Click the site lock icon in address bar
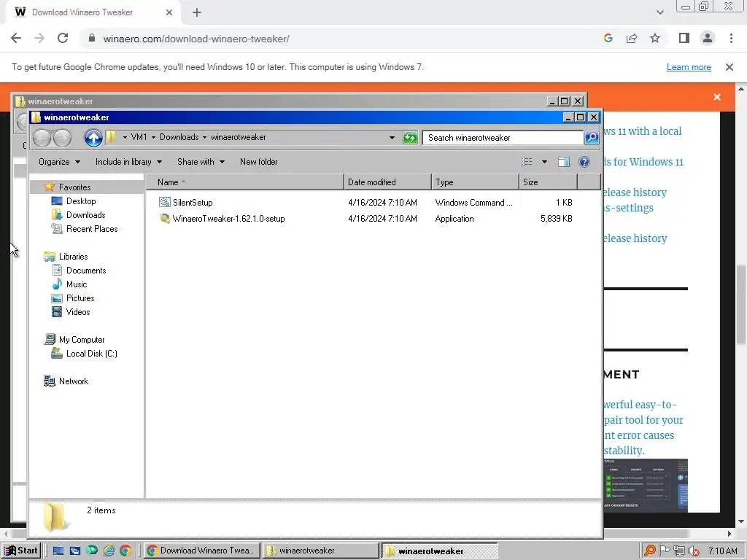This screenshot has width=747, height=560. tap(92, 39)
